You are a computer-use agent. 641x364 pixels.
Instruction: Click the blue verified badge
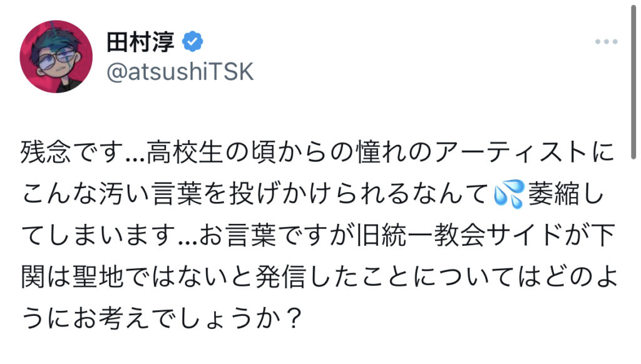tap(192, 42)
